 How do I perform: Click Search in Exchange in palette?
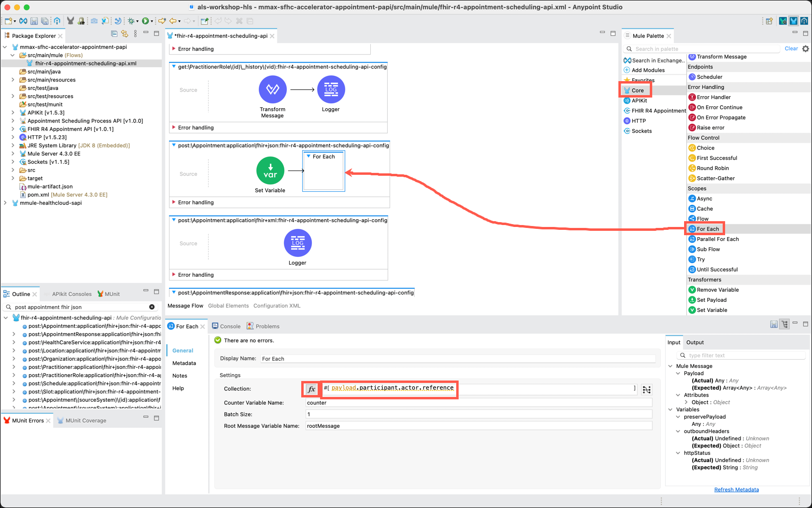(x=654, y=60)
